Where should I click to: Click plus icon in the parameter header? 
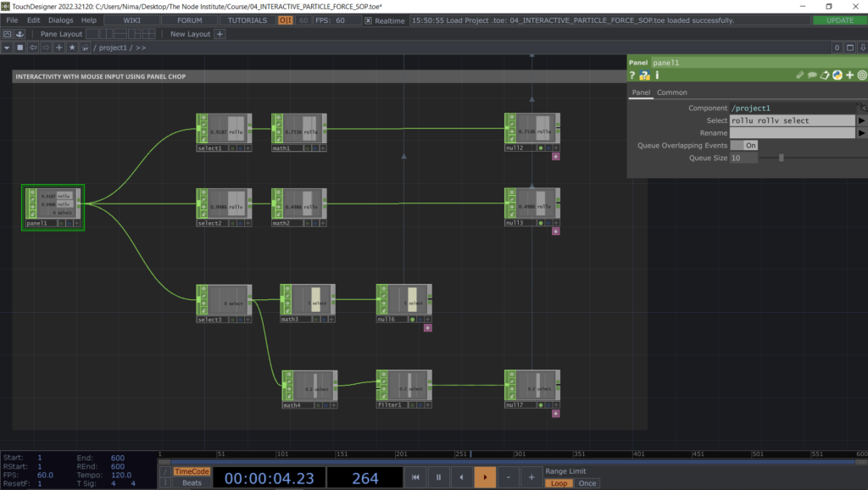(x=849, y=75)
